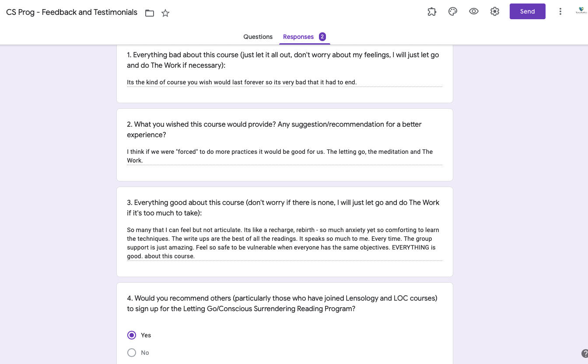This screenshot has width=588, height=364.
Task: Open the form settings gear
Action: pyautogui.click(x=495, y=12)
